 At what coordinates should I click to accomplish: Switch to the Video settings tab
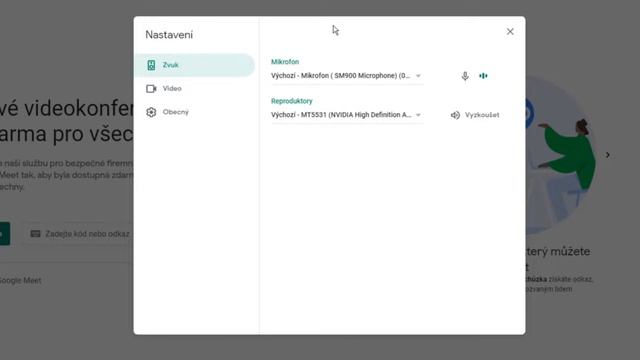click(194, 89)
